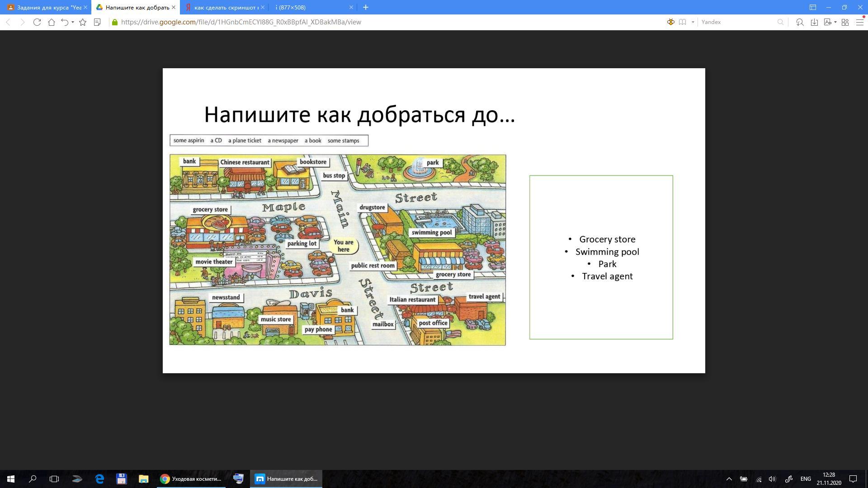Open File Explorer from the taskbar
This screenshot has width=868, height=488.
[x=143, y=479]
